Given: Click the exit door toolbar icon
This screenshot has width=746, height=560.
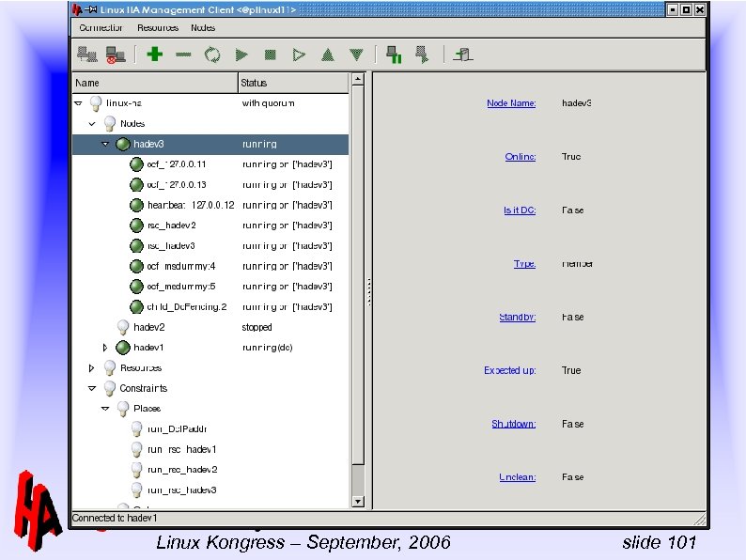Looking at the screenshot, I should pyautogui.click(x=463, y=54).
